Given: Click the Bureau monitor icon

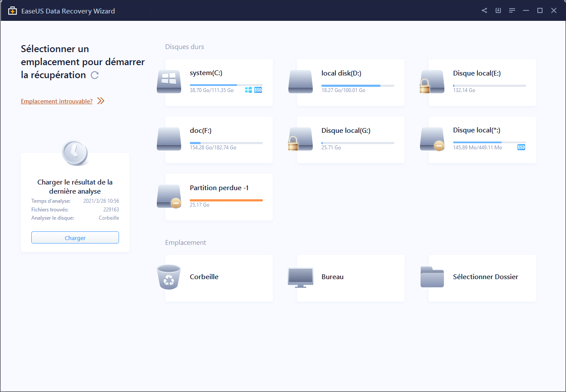Looking at the screenshot, I should point(301,278).
